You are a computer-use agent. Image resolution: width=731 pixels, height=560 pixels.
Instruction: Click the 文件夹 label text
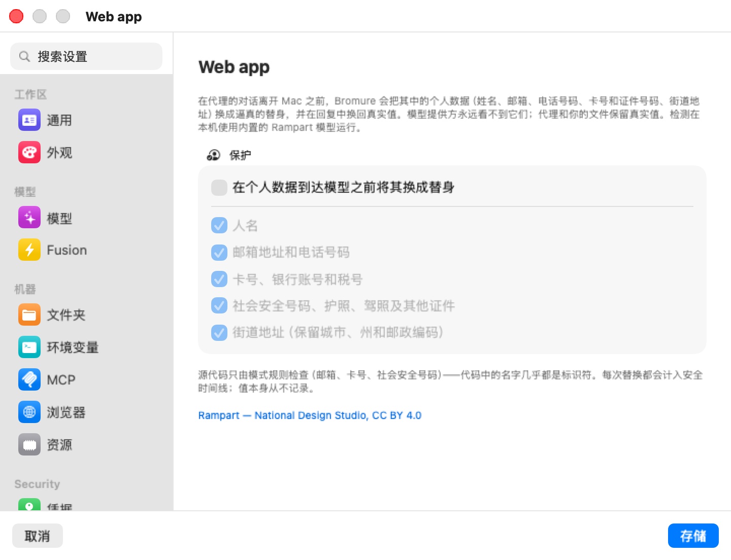coord(66,315)
